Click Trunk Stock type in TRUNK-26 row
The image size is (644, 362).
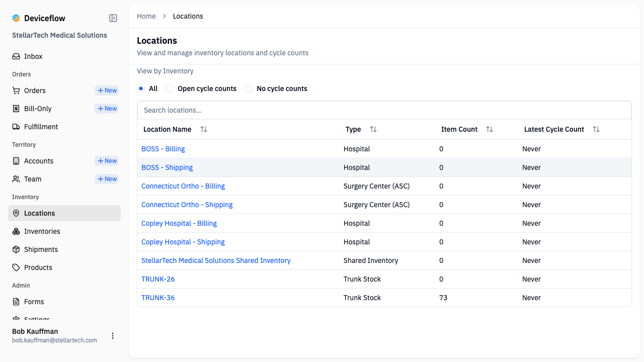coord(362,279)
